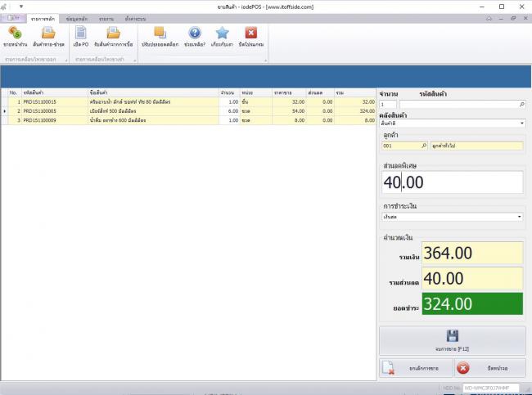Click the price column header
This screenshot has width=532, height=395.
pos(289,92)
